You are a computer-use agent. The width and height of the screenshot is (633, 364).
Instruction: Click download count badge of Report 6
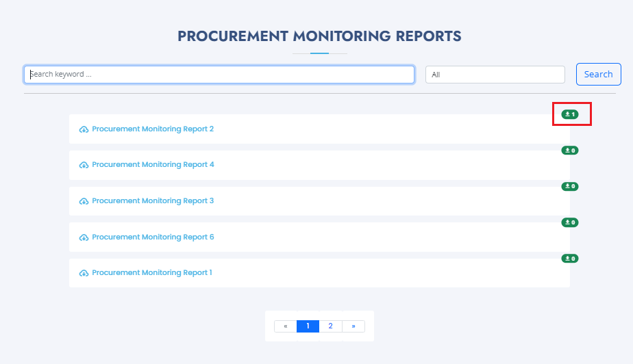click(569, 222)
